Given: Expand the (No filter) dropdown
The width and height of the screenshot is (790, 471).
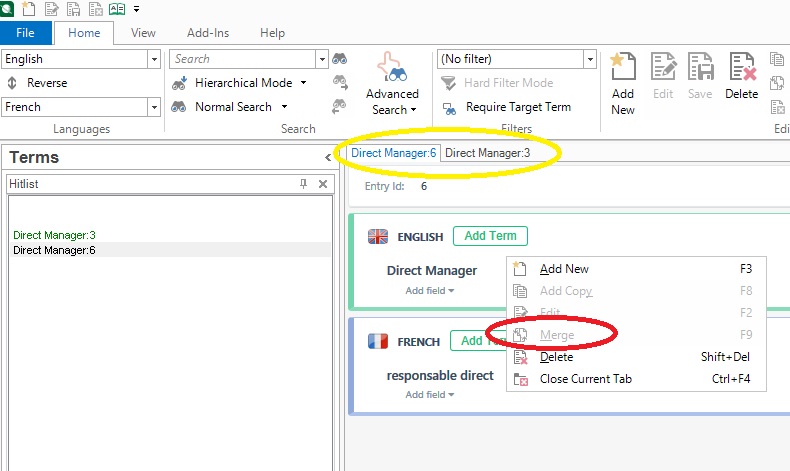Looking at the screenshot, I should tap(590, 60).
